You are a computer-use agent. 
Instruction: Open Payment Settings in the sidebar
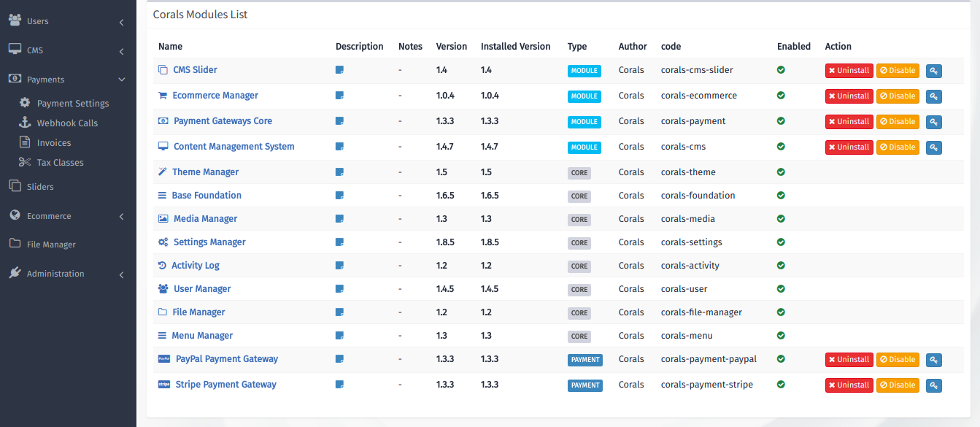pos(73,104)
